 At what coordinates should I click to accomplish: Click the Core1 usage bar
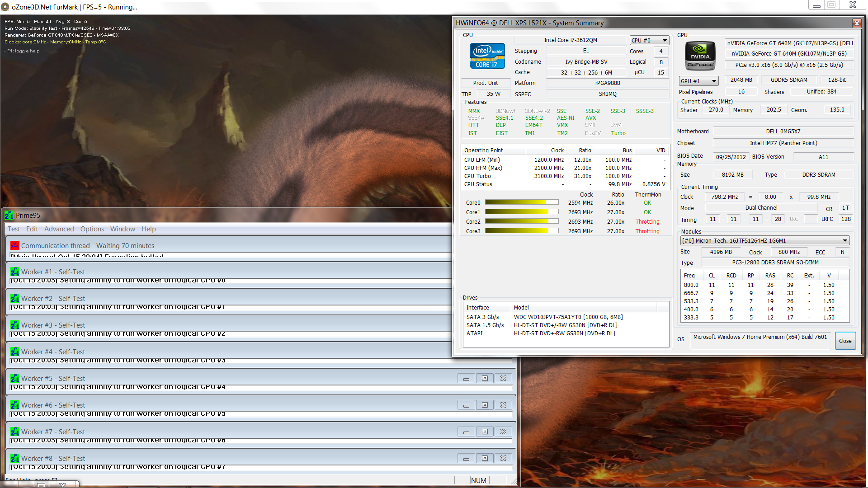tap(521, 212)
